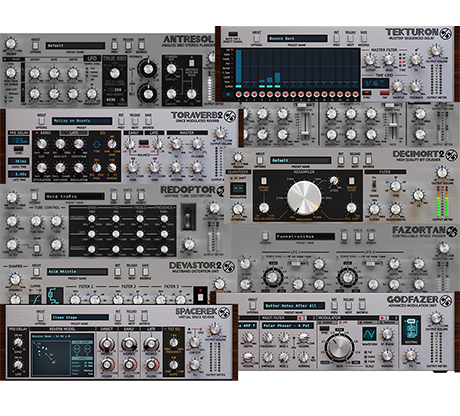
Task: Switch Toraverb2 to Late section tab
Action: [74, 133]
